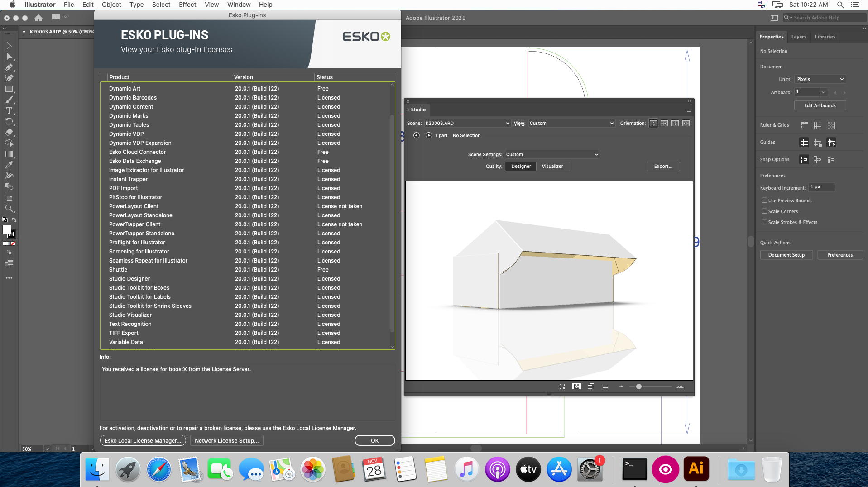
Task: Check the Scale Corners option
Action: 764,211
